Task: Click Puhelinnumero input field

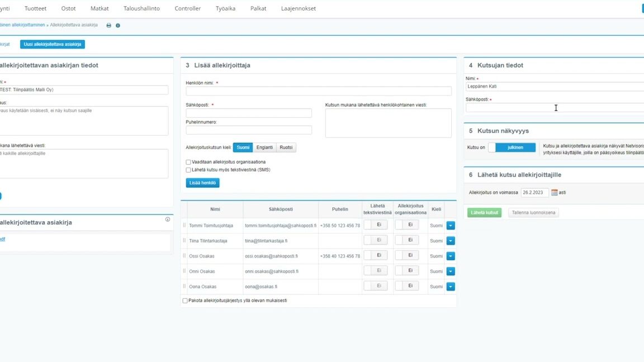Action: point(249,130)
